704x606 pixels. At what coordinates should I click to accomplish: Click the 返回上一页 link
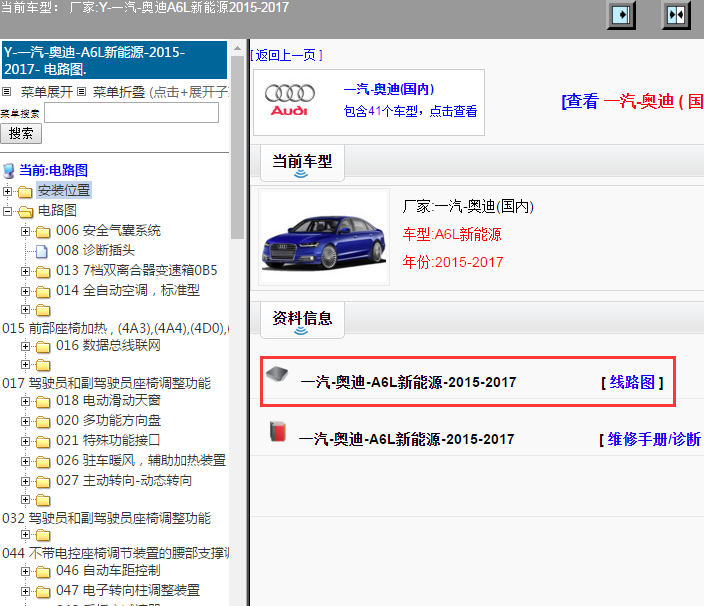click(286, 55)
